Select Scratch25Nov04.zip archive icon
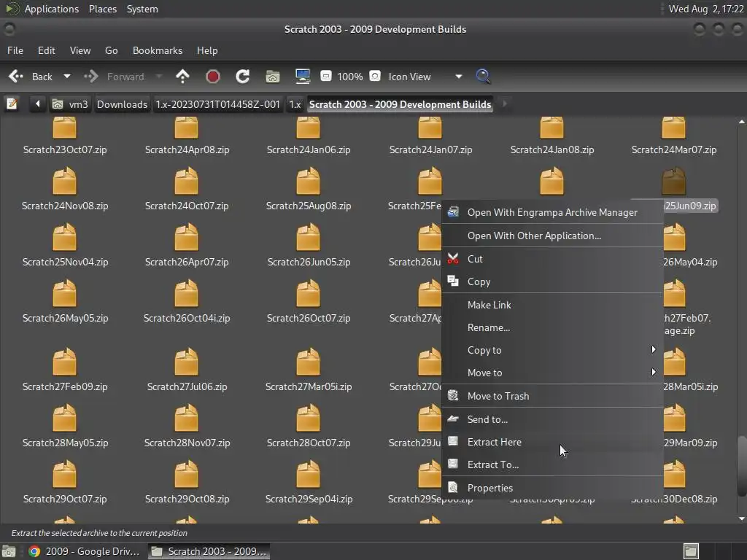747x560 pixels. [64, 237]
